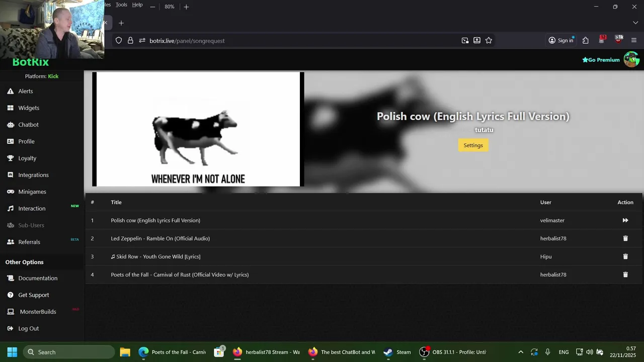Click the 1k badge extension icon
Viewport: 644px width, 362px height.
(618, 40)
